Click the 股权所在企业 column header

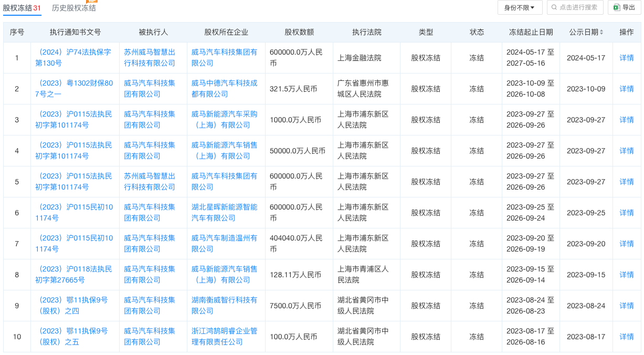226,32
